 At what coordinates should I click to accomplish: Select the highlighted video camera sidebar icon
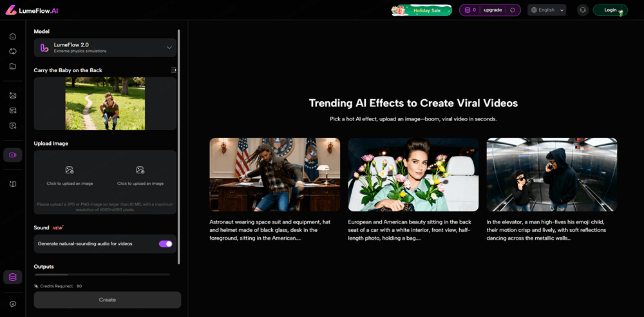point(13,155)
